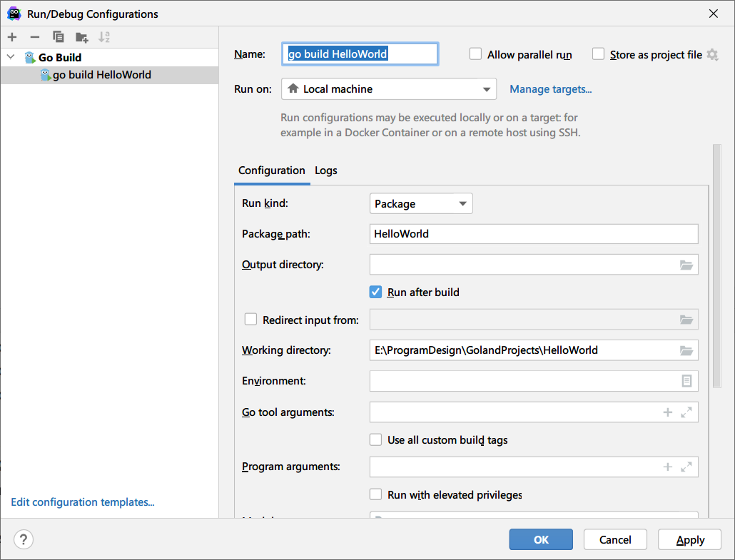This screenshot has height=560, width=735.
Task: Browse for Output directory folder icon
Action: [686, 265]
